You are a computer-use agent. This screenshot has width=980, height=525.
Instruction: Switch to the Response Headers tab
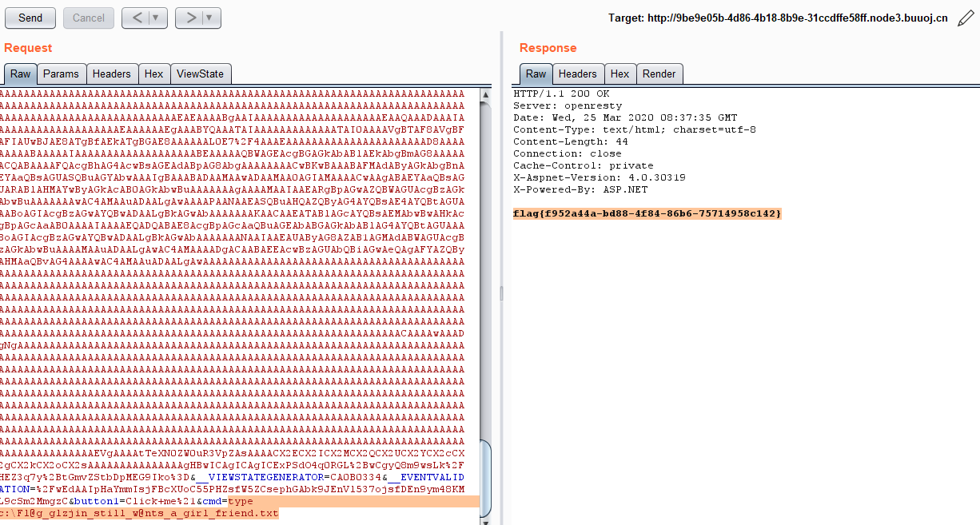coord(577,74)
